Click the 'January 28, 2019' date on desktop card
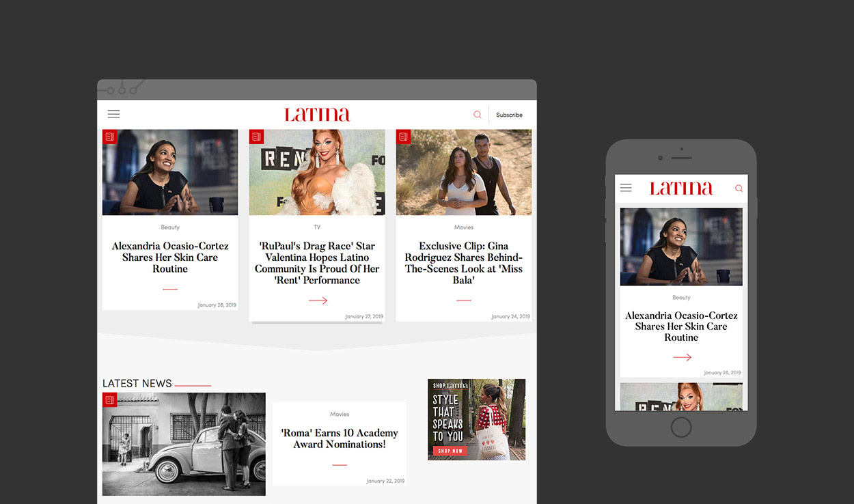854x504 pixels. point(217,305)
